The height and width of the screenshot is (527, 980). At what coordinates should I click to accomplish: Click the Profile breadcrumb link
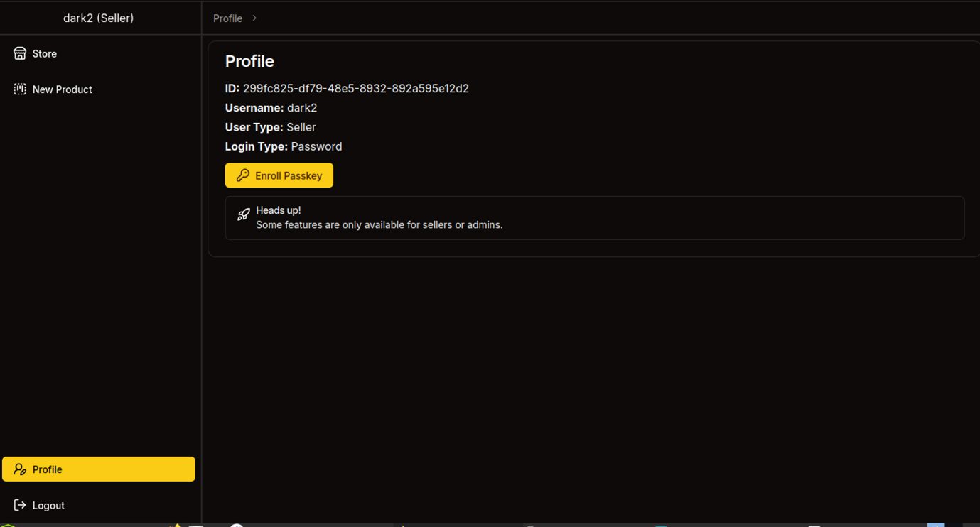click(227, 18)
